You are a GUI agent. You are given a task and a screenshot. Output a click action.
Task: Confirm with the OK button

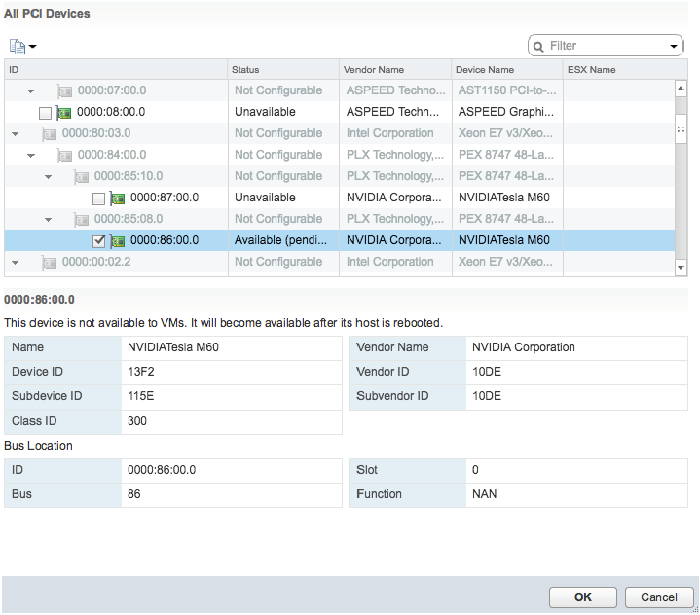click(x=582, y=597)
